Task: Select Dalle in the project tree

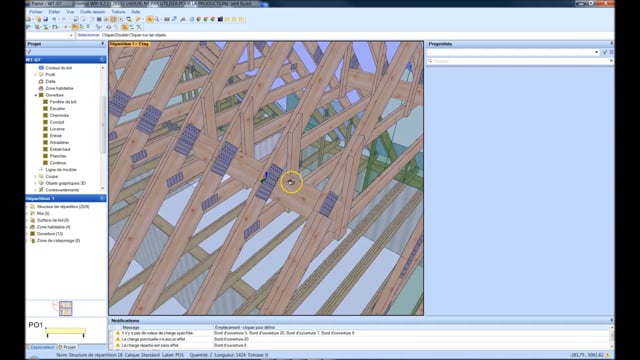Action: pos(51,81)
